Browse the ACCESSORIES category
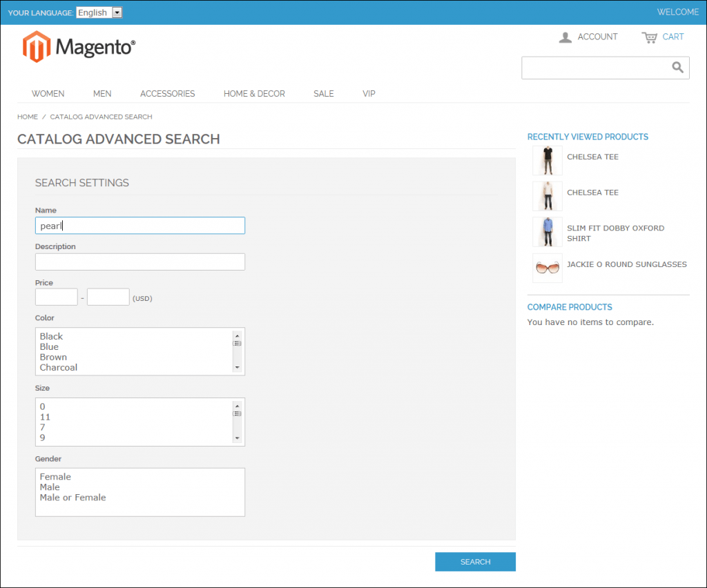707x588 pixels. point(167,93)
